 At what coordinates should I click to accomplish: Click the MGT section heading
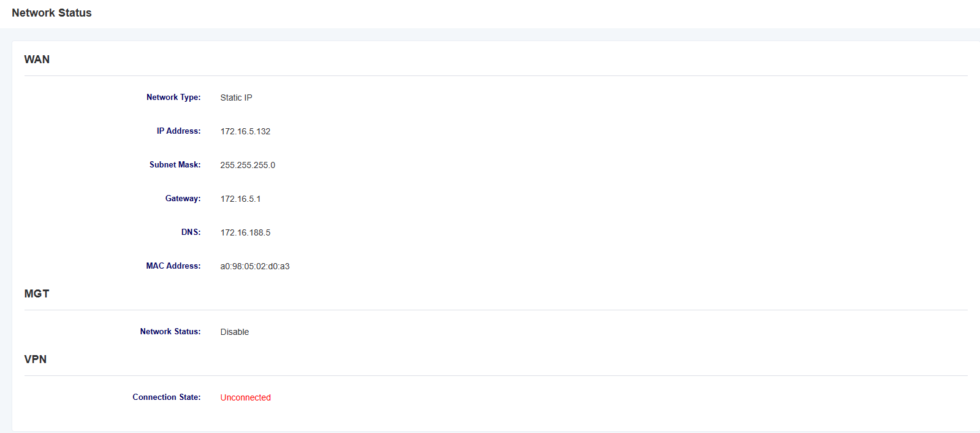tap(37, 294)
